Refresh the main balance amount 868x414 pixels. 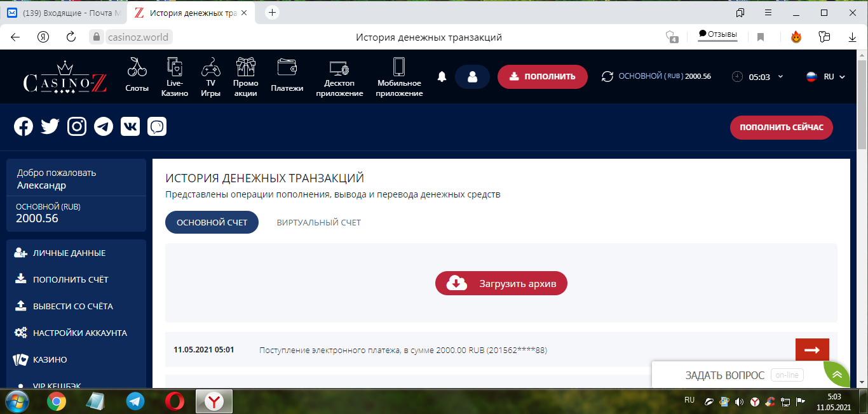pos(607,77)
